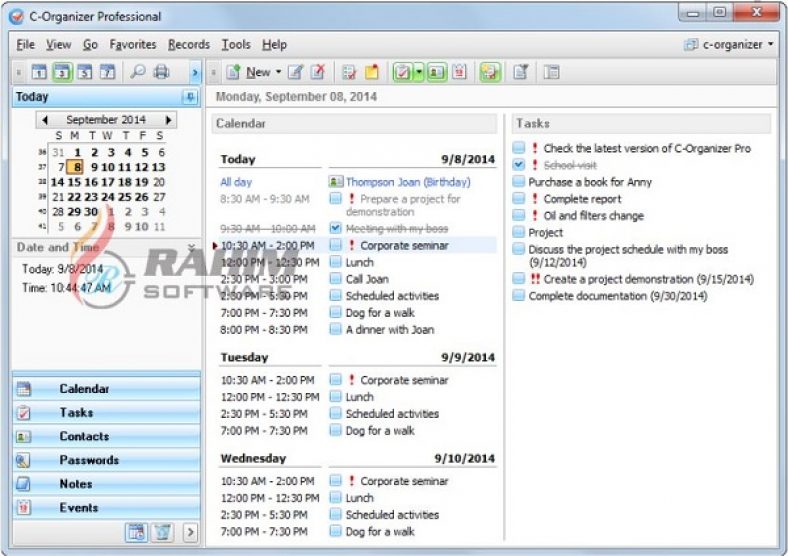Screen dimensions: 788x556
Task: Click the Calendar section icon in sidebar
Action: point(23,389)
